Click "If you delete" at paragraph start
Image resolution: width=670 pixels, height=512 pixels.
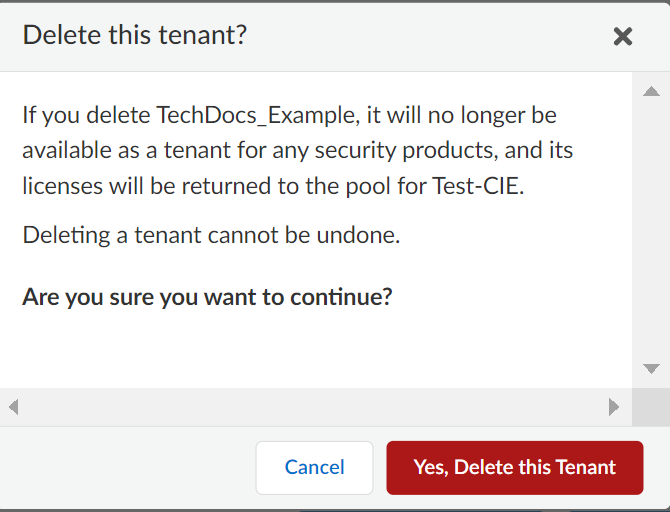coord(85,115)
